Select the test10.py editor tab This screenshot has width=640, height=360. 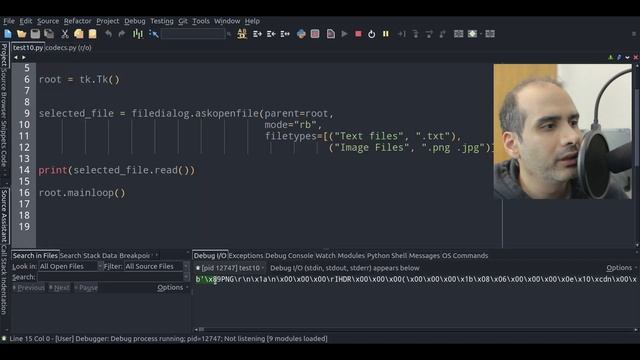click(x=28, y=47)
